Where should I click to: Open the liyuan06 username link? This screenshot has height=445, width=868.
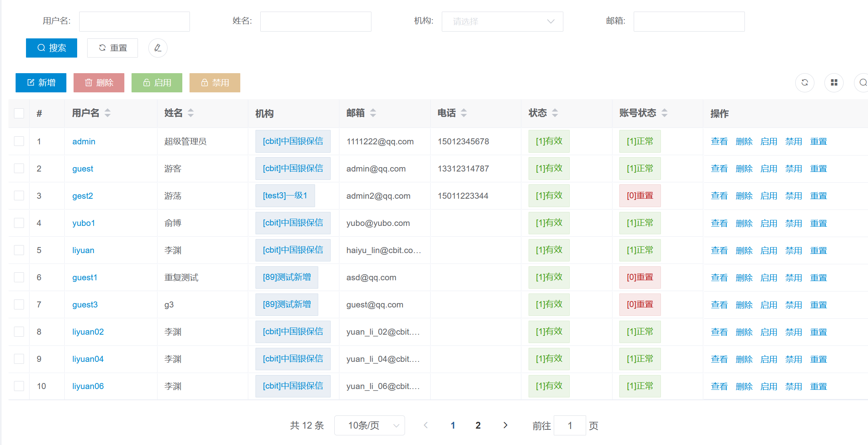(88, 386)
